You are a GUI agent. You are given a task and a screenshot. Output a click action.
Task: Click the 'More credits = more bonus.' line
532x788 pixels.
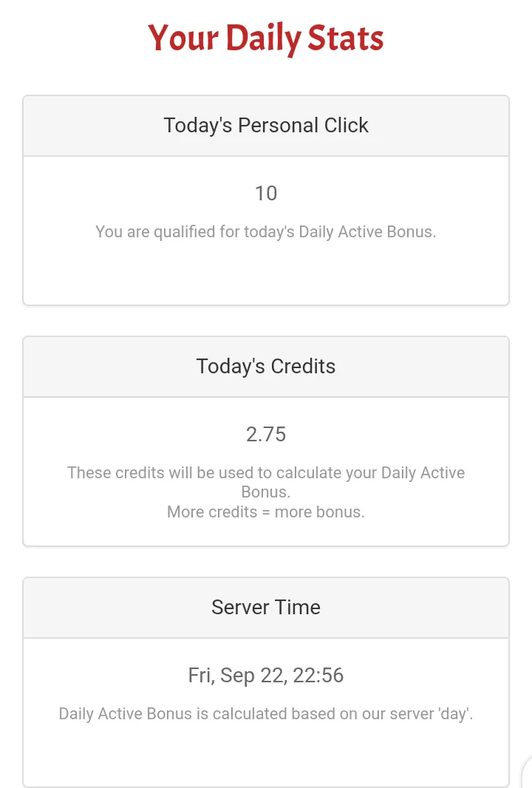point(266,512)
